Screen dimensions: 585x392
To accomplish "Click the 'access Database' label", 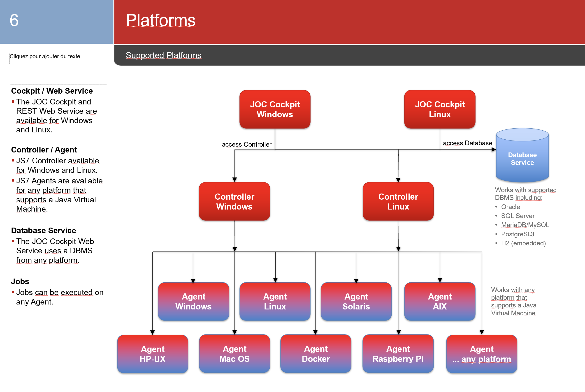I will (x=467, y=143).
